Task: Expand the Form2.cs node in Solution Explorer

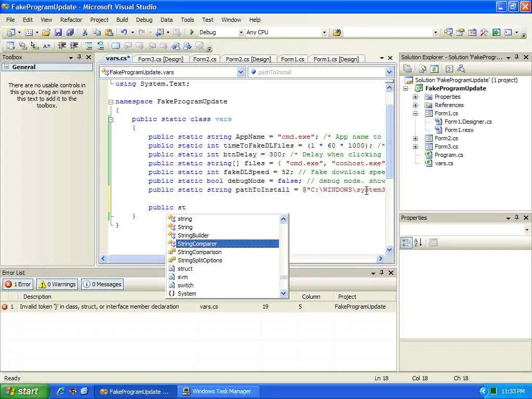Action: [x=415, y=138]
